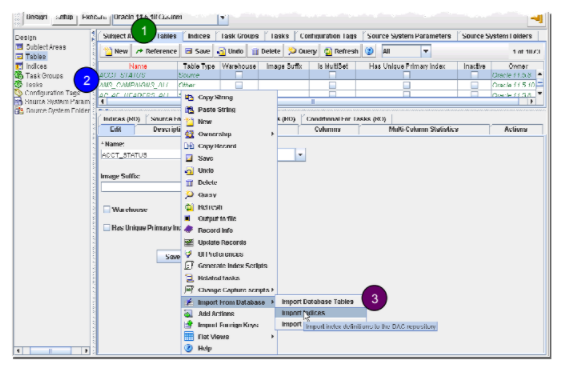Select Import Indices in the submenu
Image resolution: width=561 pixels, height=386 pixels.
pyautogui.click(x=321, y=313)
